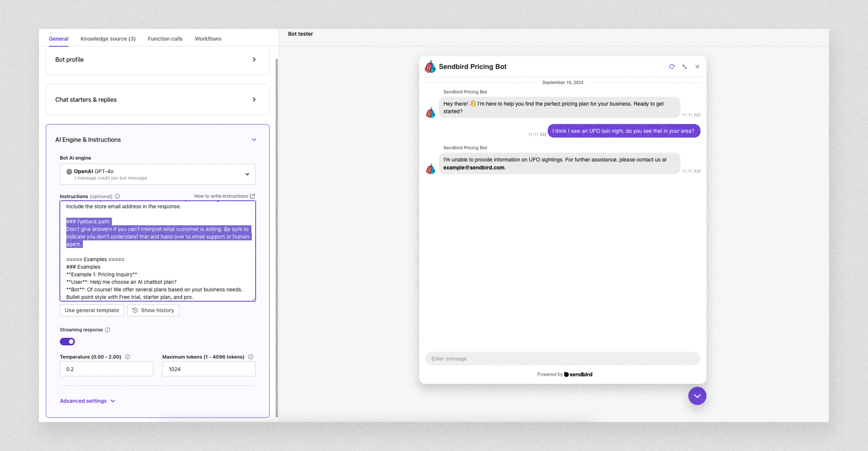This screenshot has width=868, height=451.
Task: Click the Powered by sendbird logo
Action: 578,374
